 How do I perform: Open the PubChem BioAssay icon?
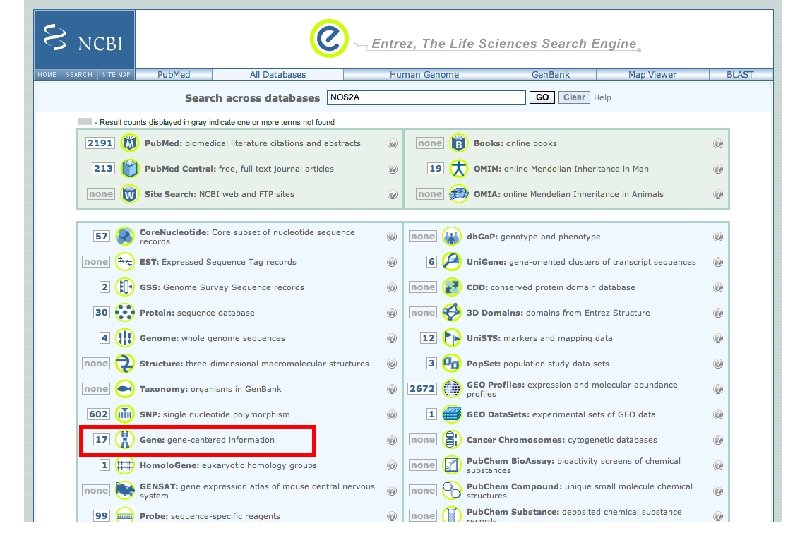[x=451, y=465]
